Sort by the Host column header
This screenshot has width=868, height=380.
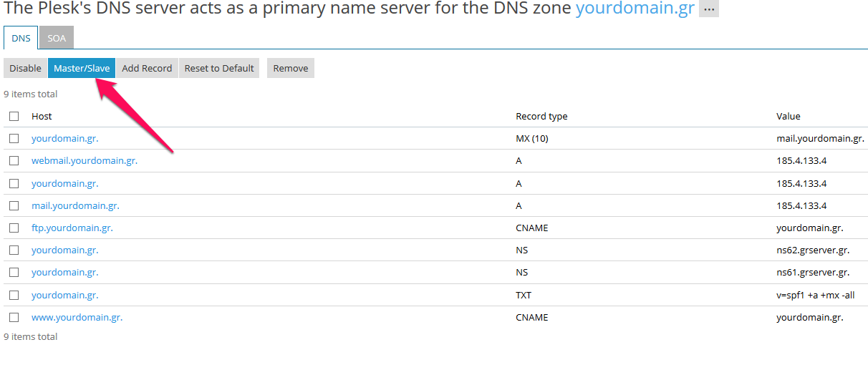click(x=42, y=116)
